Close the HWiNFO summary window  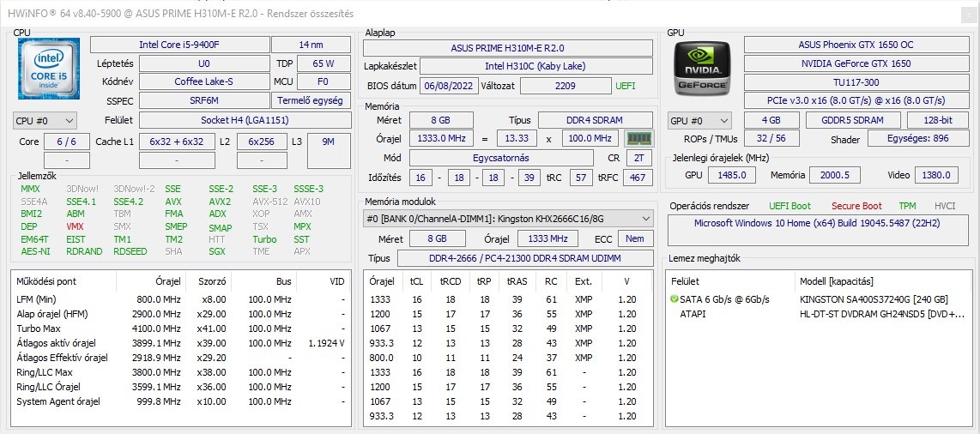point(969,14)
